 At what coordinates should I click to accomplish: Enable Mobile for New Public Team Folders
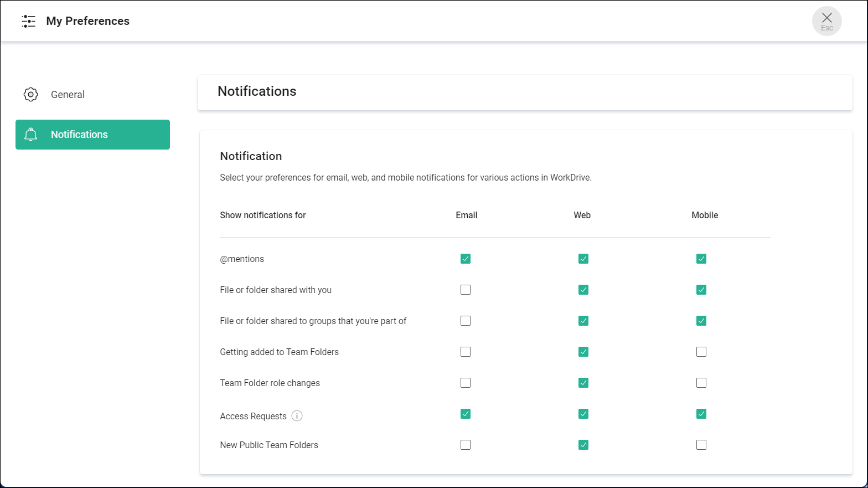(701, 445)
